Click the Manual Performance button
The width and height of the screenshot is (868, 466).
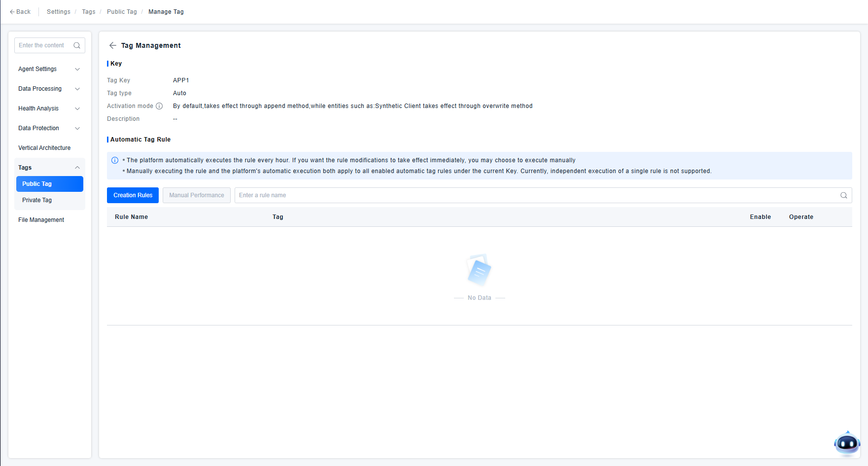(x=196, y=195)
